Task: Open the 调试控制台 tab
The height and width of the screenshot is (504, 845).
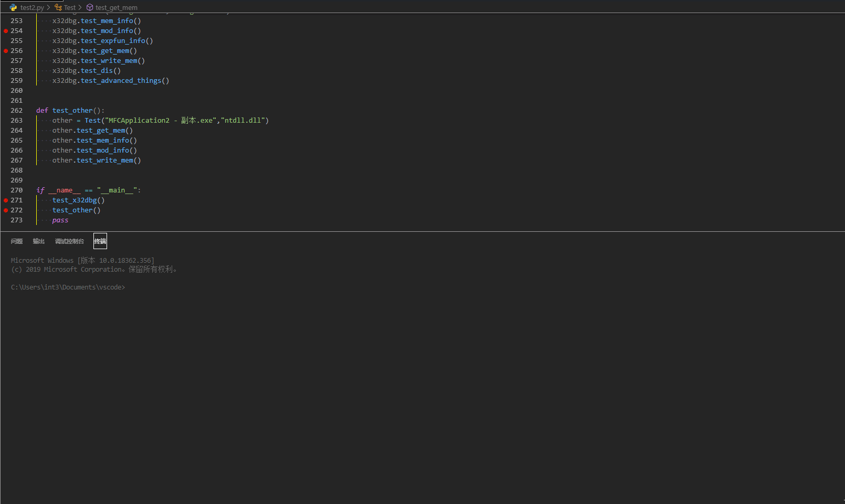Action: pyautogui.click(x=69, y=241)
